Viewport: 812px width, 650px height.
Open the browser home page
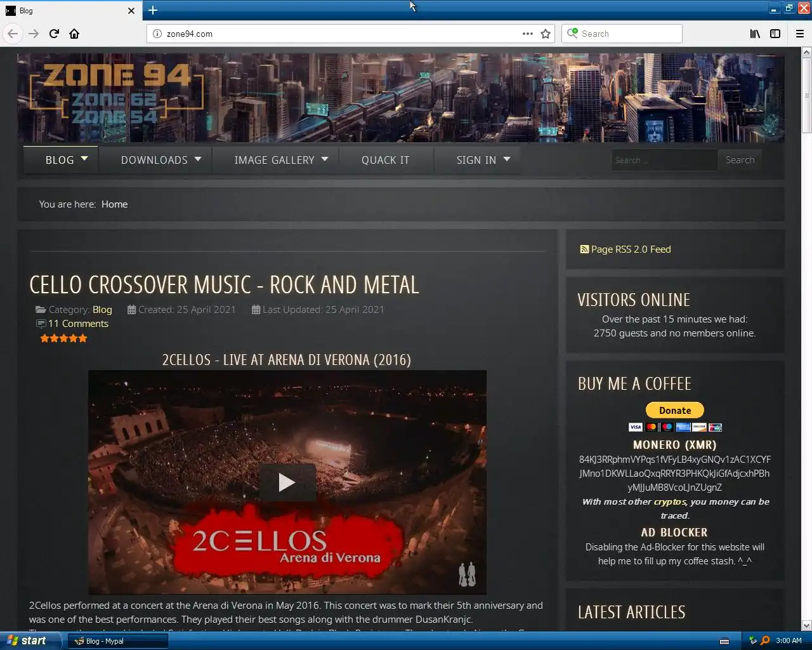(x=74, y=34)
